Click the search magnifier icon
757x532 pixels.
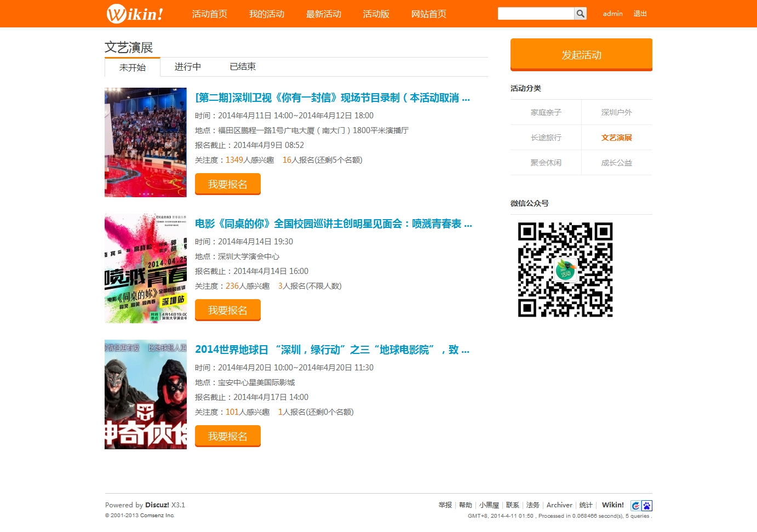pyautogui.click(x=580, y=14)
